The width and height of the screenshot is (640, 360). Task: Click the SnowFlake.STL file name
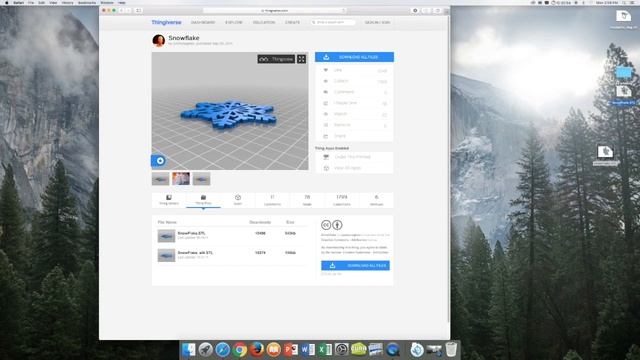point(191,233)
